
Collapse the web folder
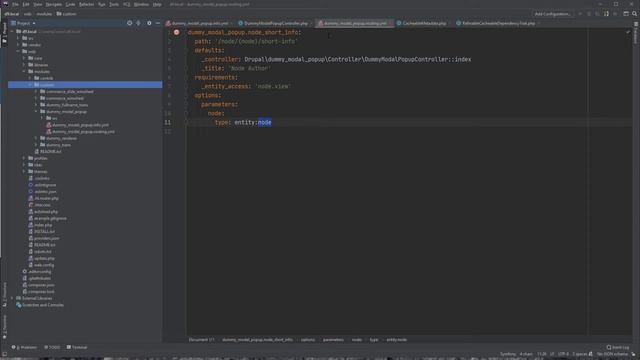coord(18,51)
